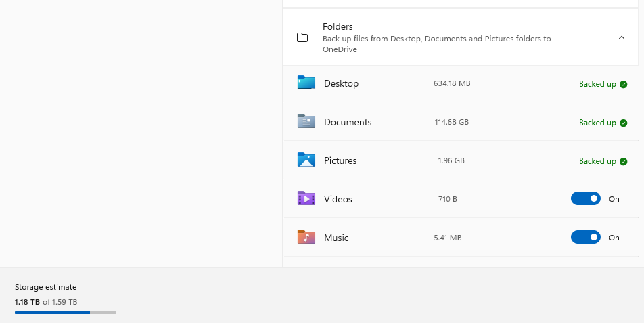This screenshot has width=644, height=323.
Task: Click Backed up status for Documents
Action: click(x=597, y=123)
